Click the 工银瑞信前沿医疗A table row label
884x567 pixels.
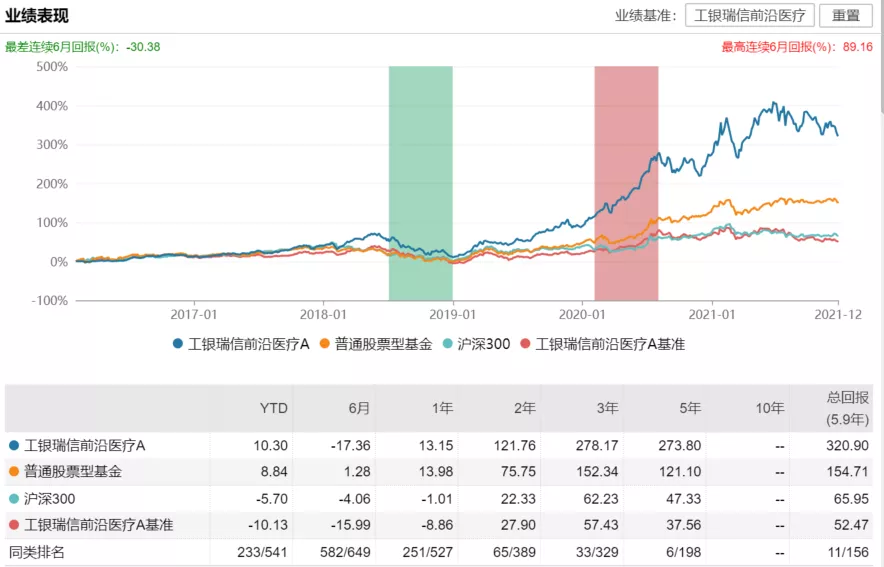(85, 446)
